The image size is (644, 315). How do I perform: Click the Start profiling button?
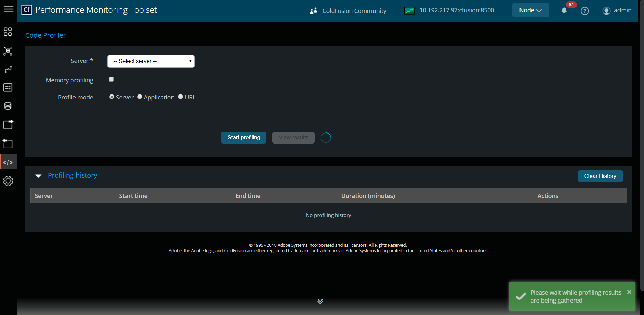click(244, 137)
